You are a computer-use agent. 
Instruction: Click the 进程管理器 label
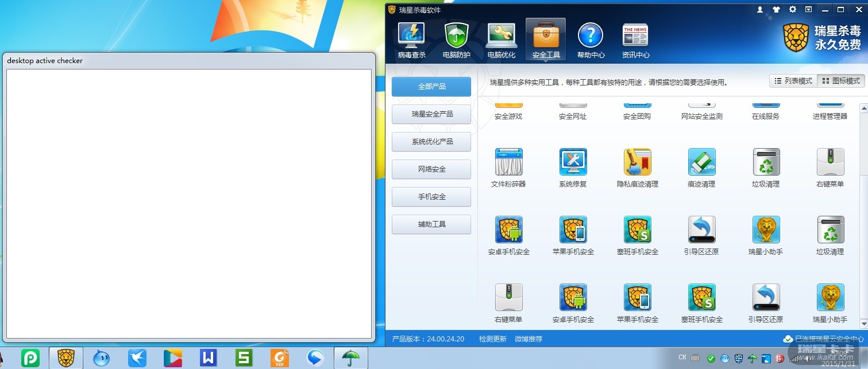click(x=830, y=116)
